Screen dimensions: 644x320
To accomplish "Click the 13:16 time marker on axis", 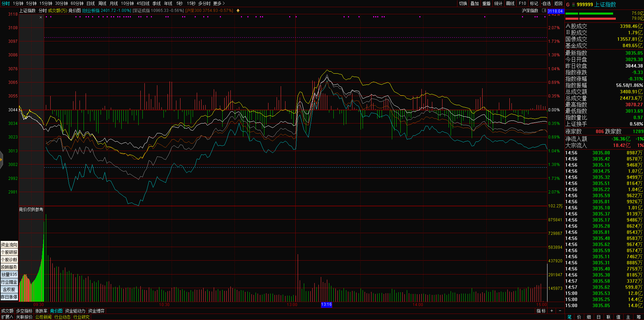I will click(326, 304).
